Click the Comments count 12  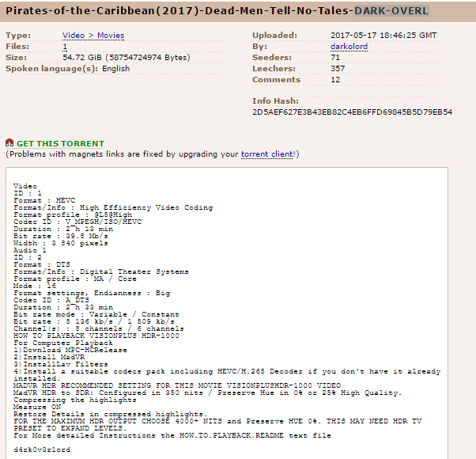(x=335, y=80)
